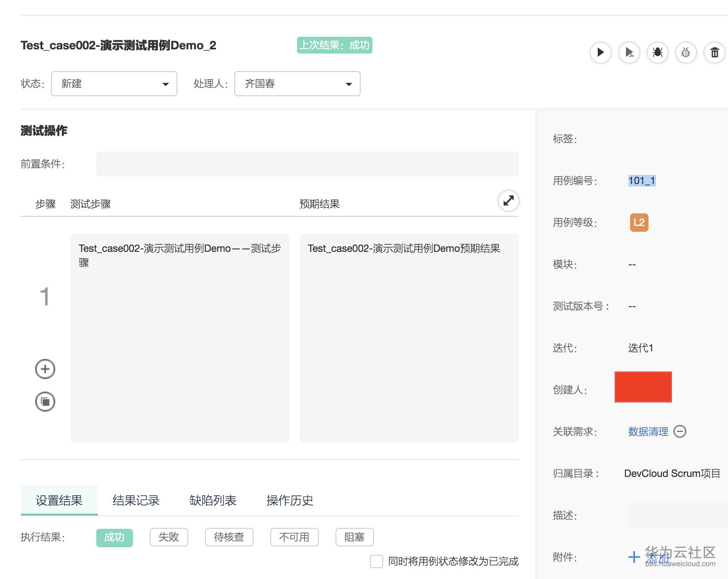Click the title Test_case002-演示测试用例Demo_2
This screenshot has height=579, width=728.
(118, 45)
